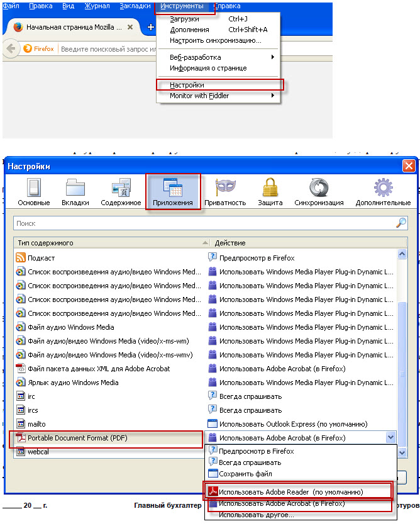
Task: Close the Настройки dialog window
Action: [409, 165]
